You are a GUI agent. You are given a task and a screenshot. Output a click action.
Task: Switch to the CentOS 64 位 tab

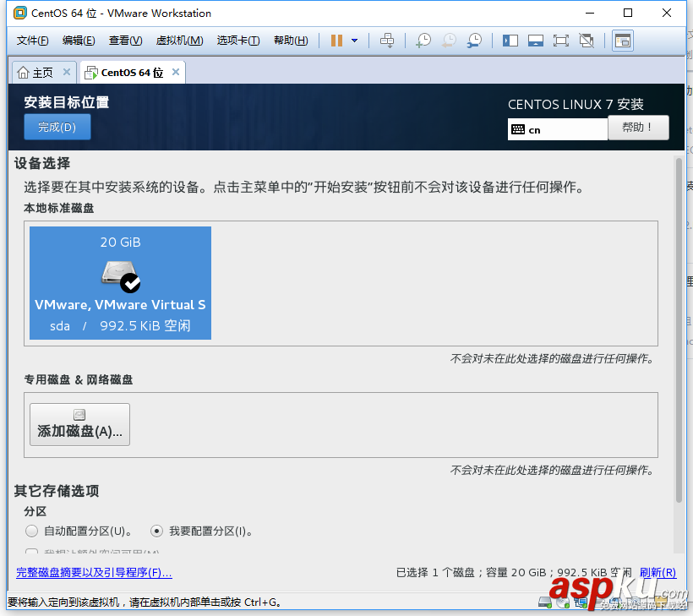(x=132, y=73)
